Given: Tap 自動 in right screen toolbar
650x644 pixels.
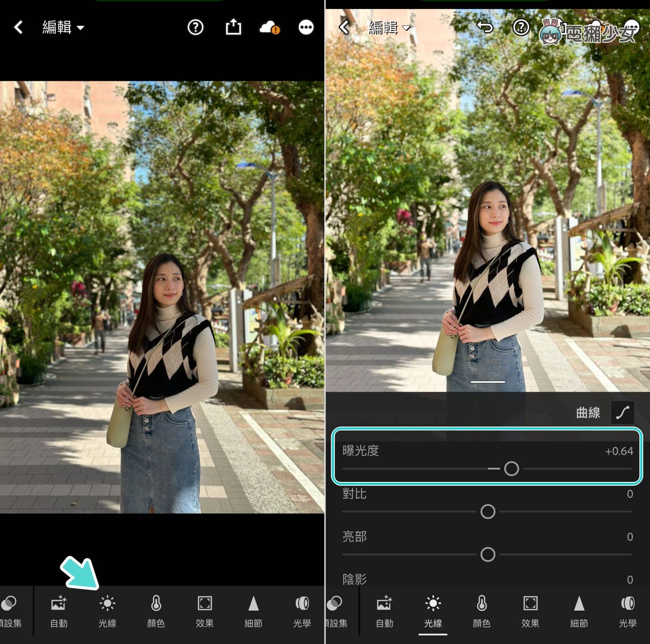Looking at the screenshot, I should coord(385,612).
